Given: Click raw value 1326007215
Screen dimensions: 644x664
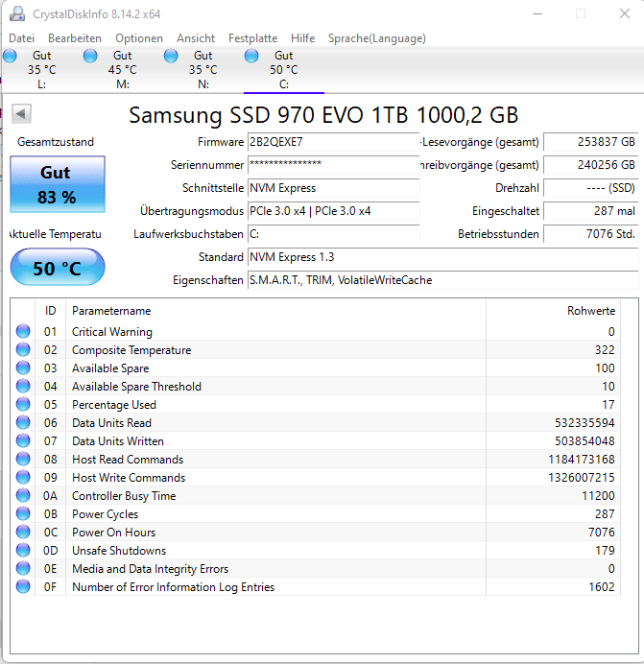Looking at the screenshot, I should click(x=582, y=477).
